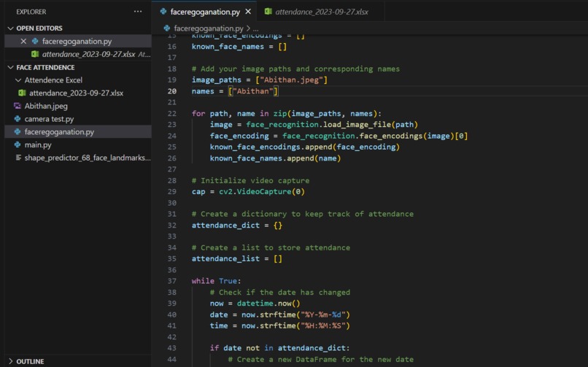The width and height of the screenshot is (588, 367).
Task: Click the Excel icon beside attendance_2023-09-27.xlsx in folder
Action: (x=22, y=93)
